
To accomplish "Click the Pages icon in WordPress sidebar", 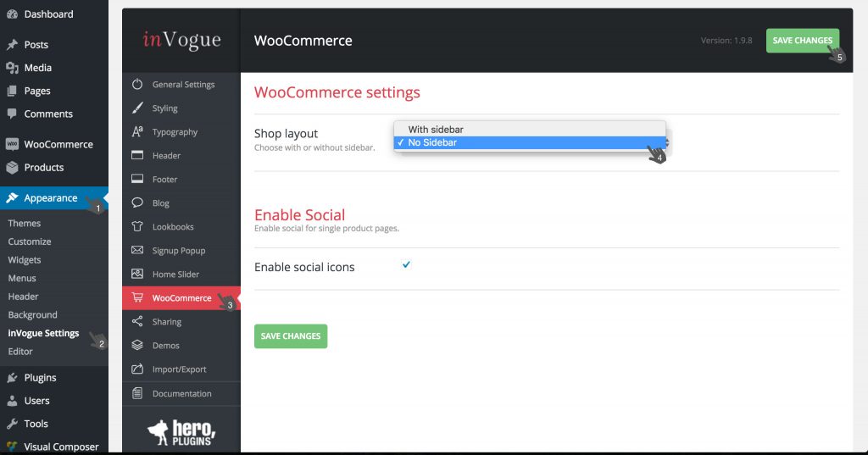I will click(x=12, y=91).
